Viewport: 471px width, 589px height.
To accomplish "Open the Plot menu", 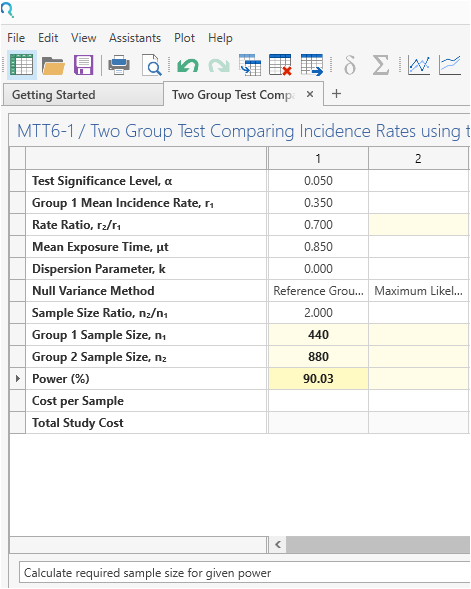I will [x=184, y=38].
